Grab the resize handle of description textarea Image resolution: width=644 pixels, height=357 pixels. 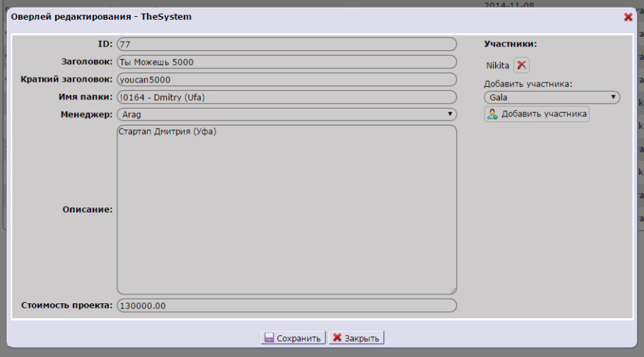point(453,290)
